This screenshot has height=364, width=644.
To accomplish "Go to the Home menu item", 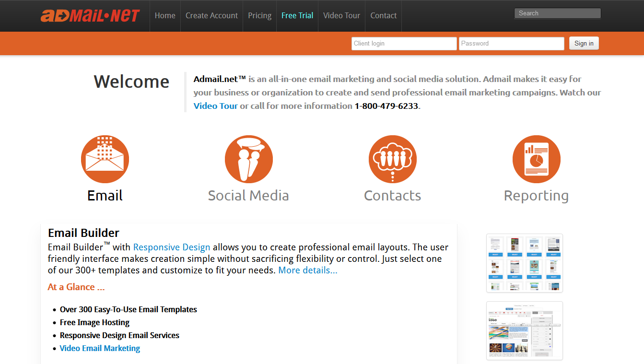I will click(165, 16).
